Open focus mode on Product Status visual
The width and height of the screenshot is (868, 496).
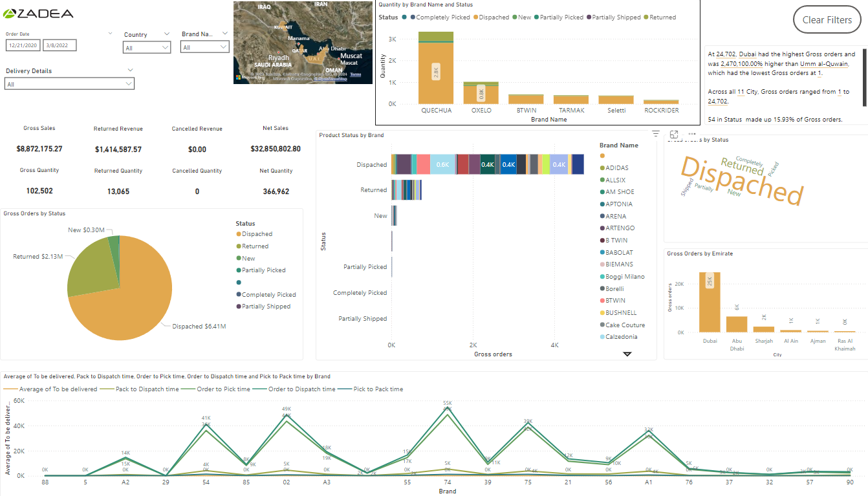673,134
